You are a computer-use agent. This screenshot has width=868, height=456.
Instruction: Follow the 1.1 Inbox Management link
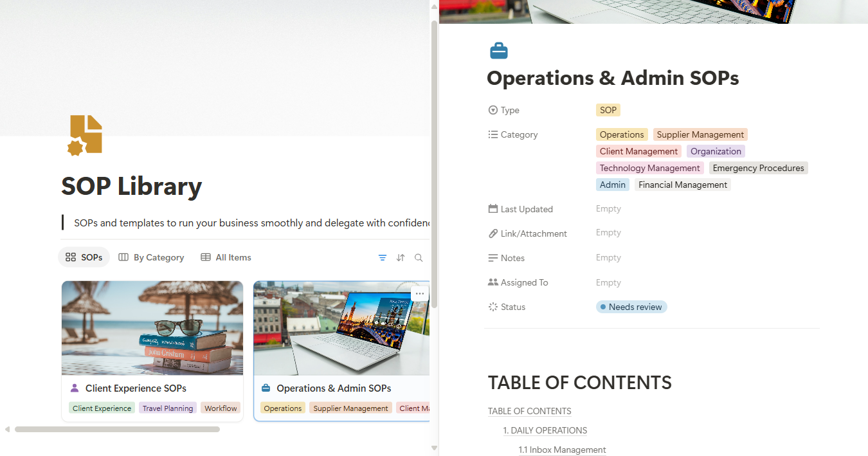562,450
